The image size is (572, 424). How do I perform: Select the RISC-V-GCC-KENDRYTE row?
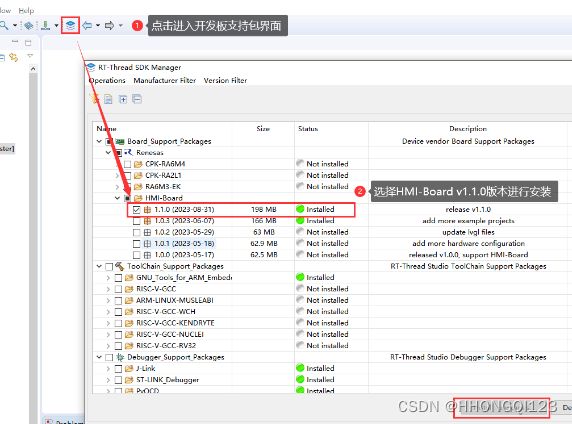[175, 323]
